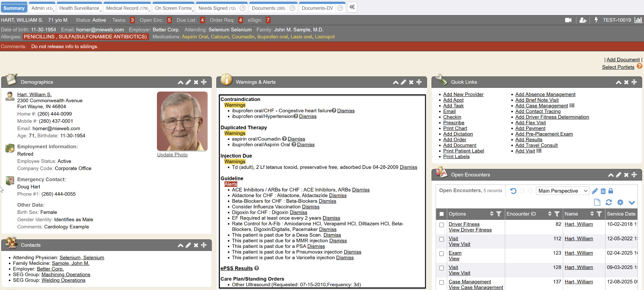Viewport: 644px width, 290px height.
Task: Click the refresh icon in Open Encounters toolbar
Action: pyautogui.click(x=608, y=202)
